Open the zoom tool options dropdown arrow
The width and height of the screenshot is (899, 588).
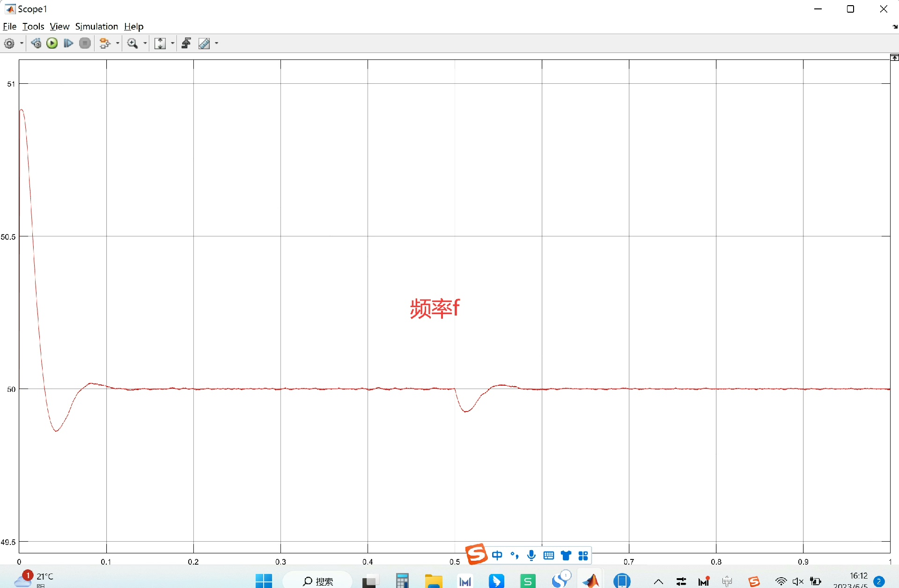[x=145, y=44]
